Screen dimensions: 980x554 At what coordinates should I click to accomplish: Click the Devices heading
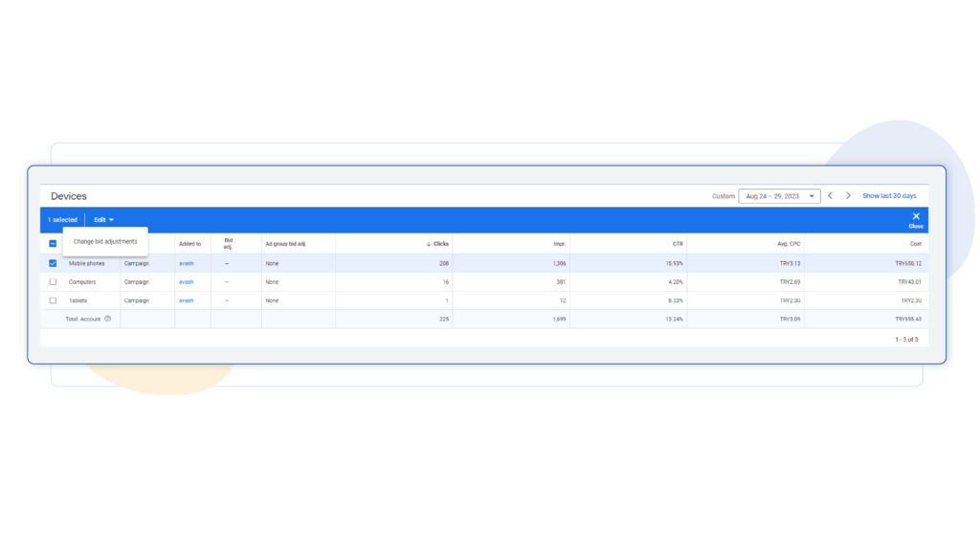(69, 196)
